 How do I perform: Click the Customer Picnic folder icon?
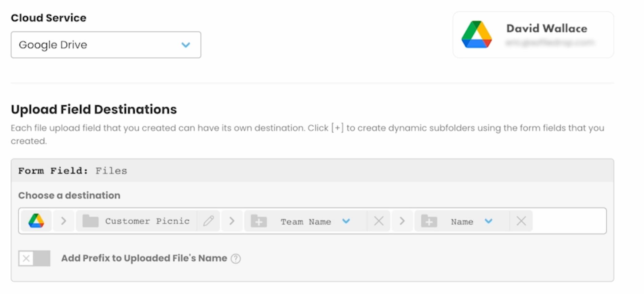pyautogui.click(x=90, y=221)
